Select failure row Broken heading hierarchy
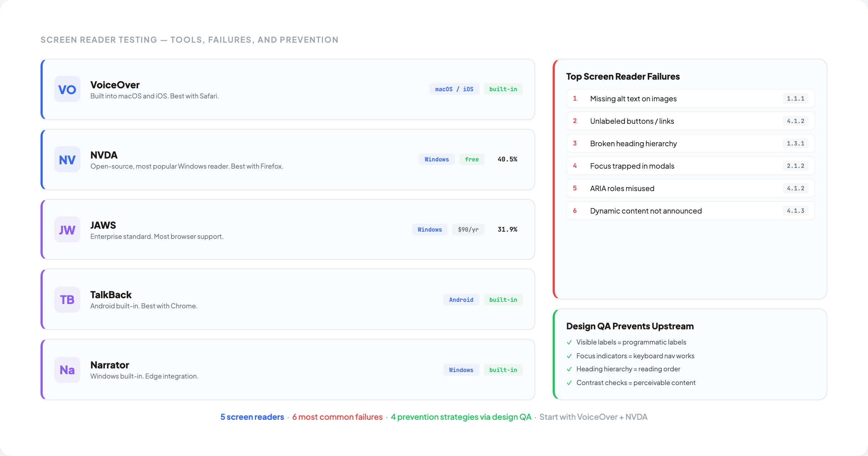The height and width of the screenshot is (456, 868). [x=690, y=143]
